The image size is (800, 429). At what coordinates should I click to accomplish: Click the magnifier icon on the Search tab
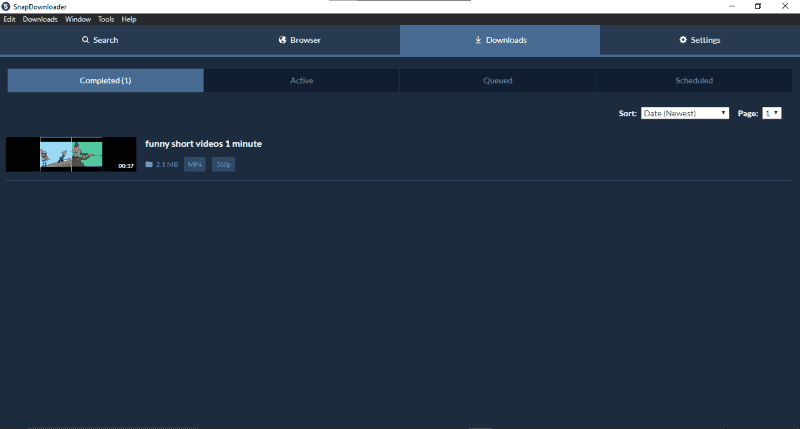tap(85, 40)
